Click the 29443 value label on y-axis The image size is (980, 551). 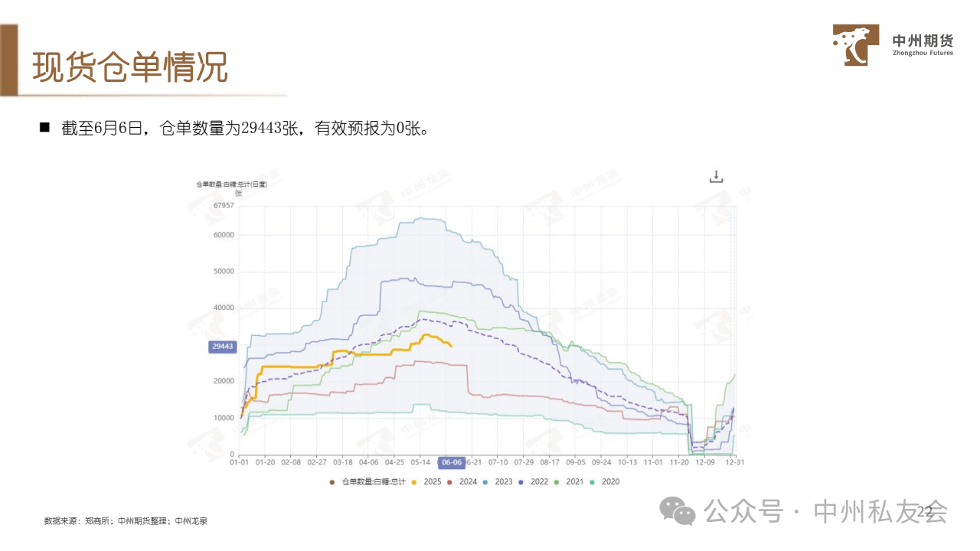(223, 347)
